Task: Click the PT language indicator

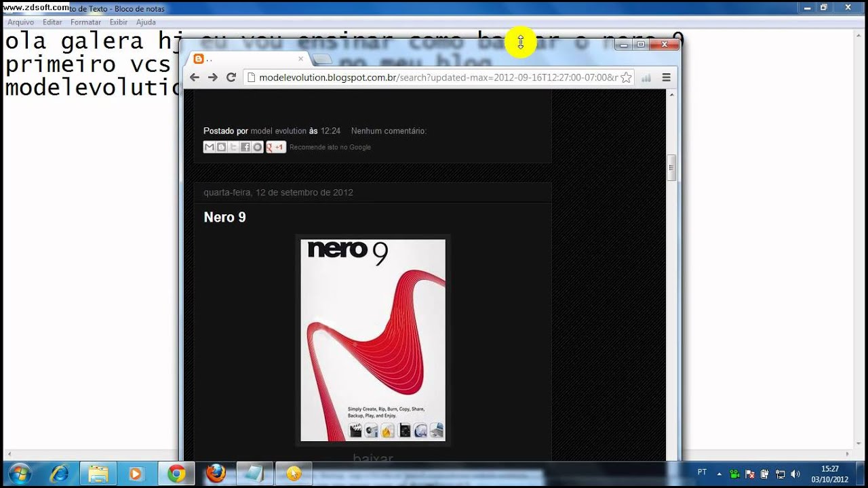Action: 702,472
